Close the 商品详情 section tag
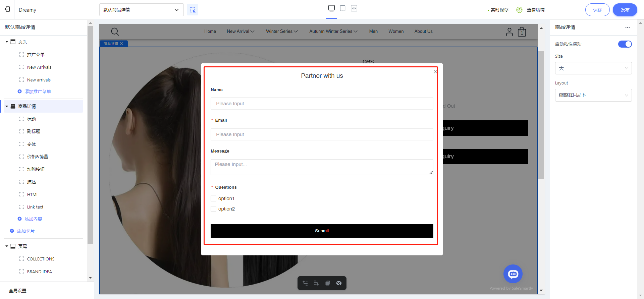The width and height of the screenshot is (644, 299). point(122,44)
